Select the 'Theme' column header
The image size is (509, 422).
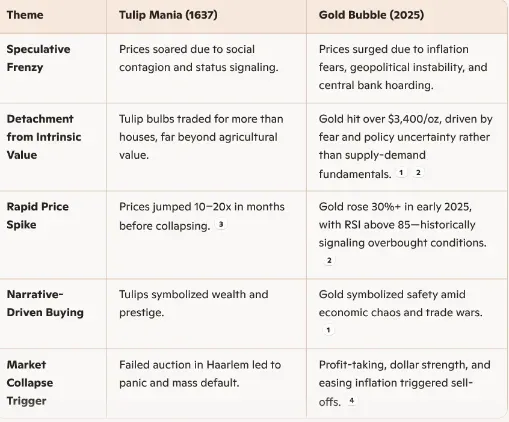25,15
